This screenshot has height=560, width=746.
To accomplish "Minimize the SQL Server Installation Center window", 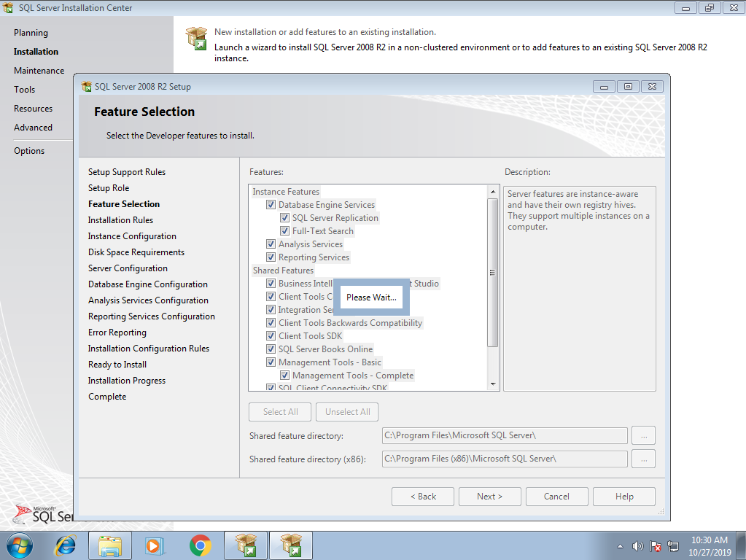I will click(685, 7).
